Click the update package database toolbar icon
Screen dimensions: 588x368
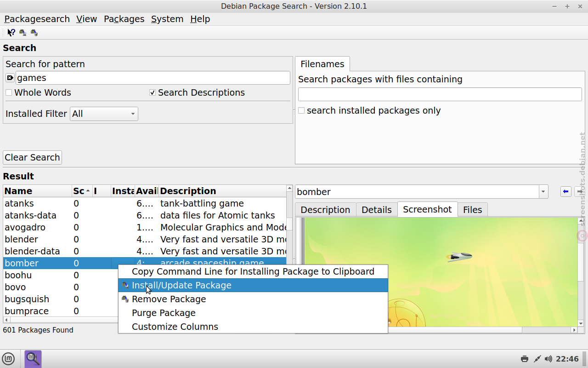pyautogui.click(x=23, y=33)
